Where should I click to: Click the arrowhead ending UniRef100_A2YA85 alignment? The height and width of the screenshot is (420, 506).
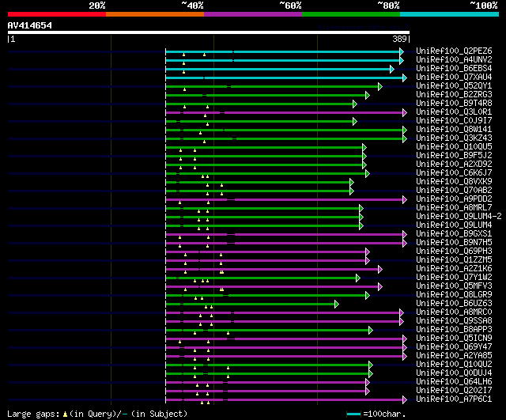(x=405, y=357)
